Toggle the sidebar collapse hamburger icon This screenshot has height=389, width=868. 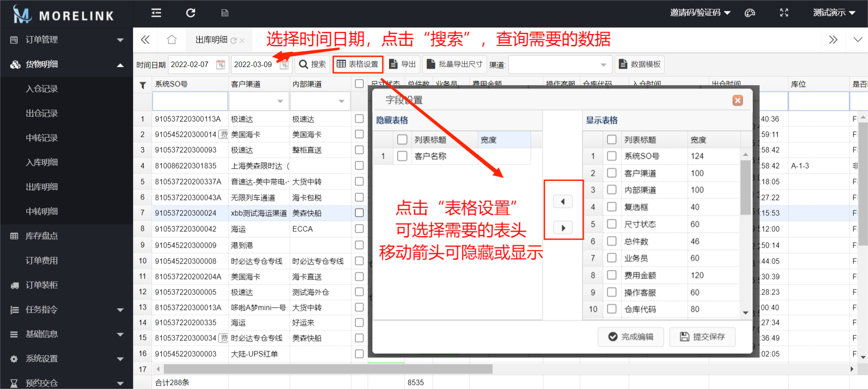156,13
